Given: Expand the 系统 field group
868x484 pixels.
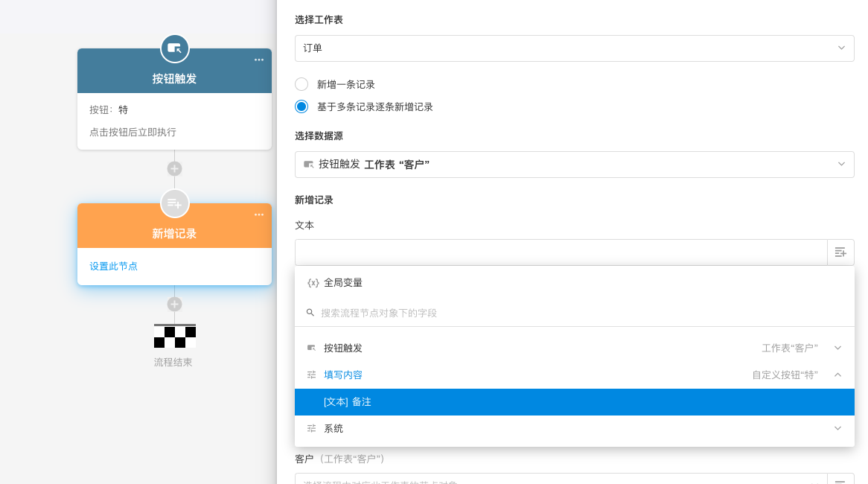Looking at the screenshot, I should click(837, 428).
